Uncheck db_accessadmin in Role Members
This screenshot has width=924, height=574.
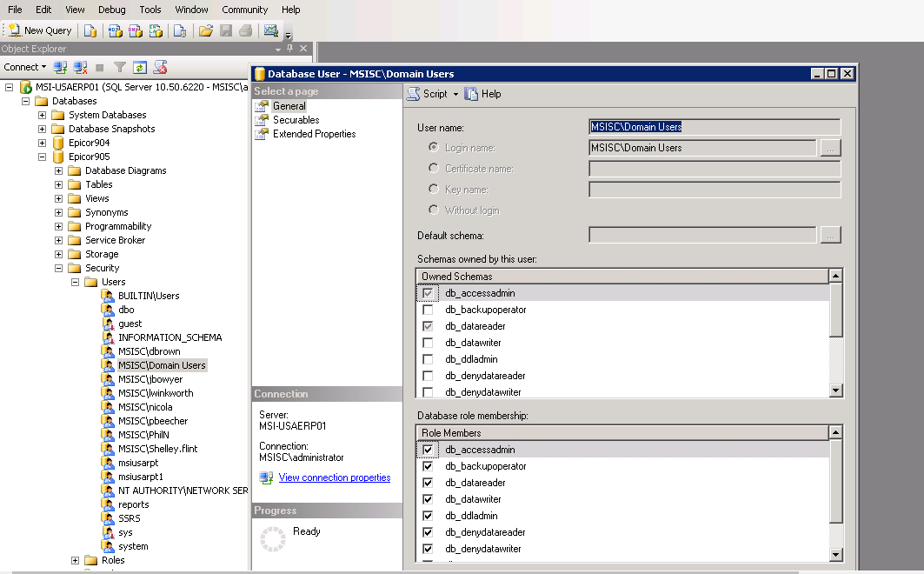pyautogui.click(x=428, y=450)
